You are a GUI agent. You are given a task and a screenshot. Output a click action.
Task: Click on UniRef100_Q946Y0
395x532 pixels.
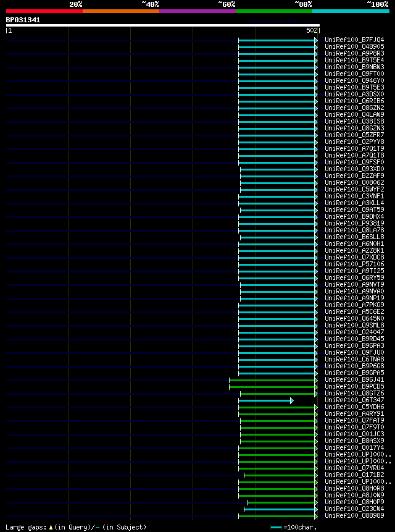354,81
